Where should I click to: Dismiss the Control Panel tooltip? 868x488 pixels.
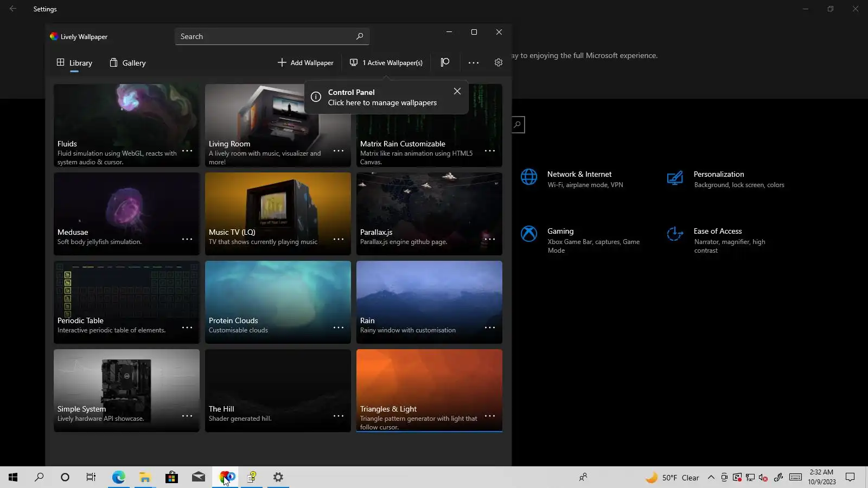(457, 91)
